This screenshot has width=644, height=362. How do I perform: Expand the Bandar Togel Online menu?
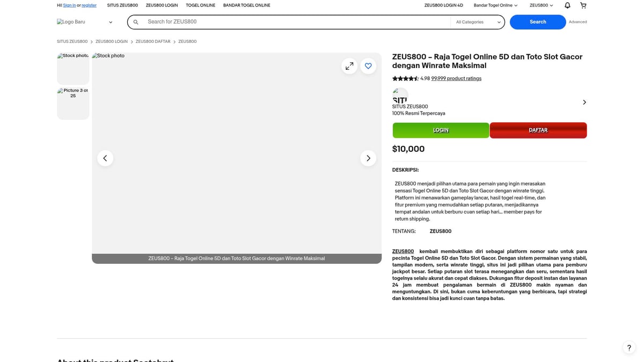click(x=495, y=5)
